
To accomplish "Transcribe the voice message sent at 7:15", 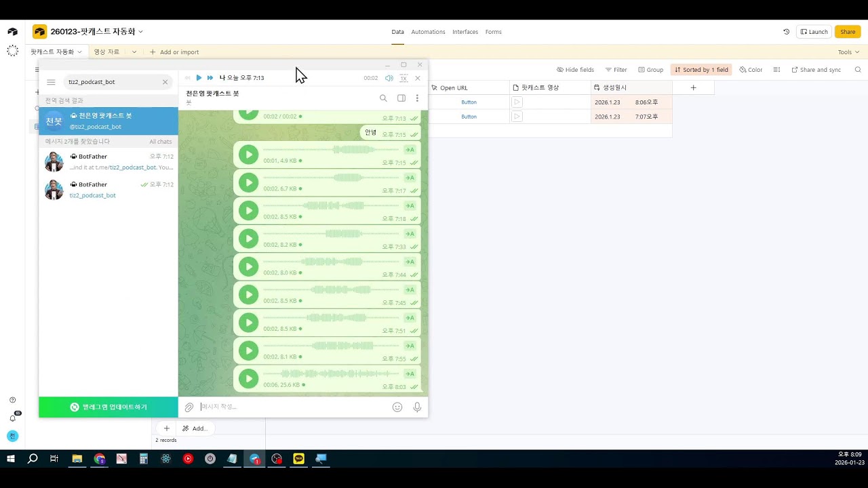I will [x=410, y=150].
